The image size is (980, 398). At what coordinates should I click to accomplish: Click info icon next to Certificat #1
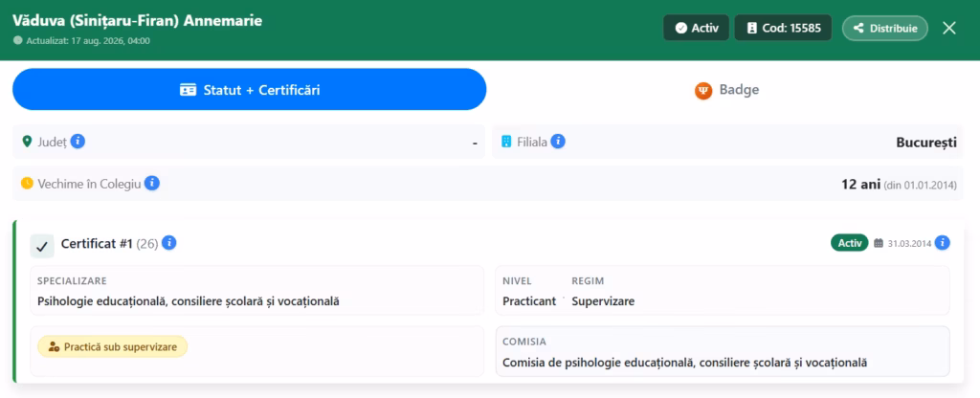168,243
